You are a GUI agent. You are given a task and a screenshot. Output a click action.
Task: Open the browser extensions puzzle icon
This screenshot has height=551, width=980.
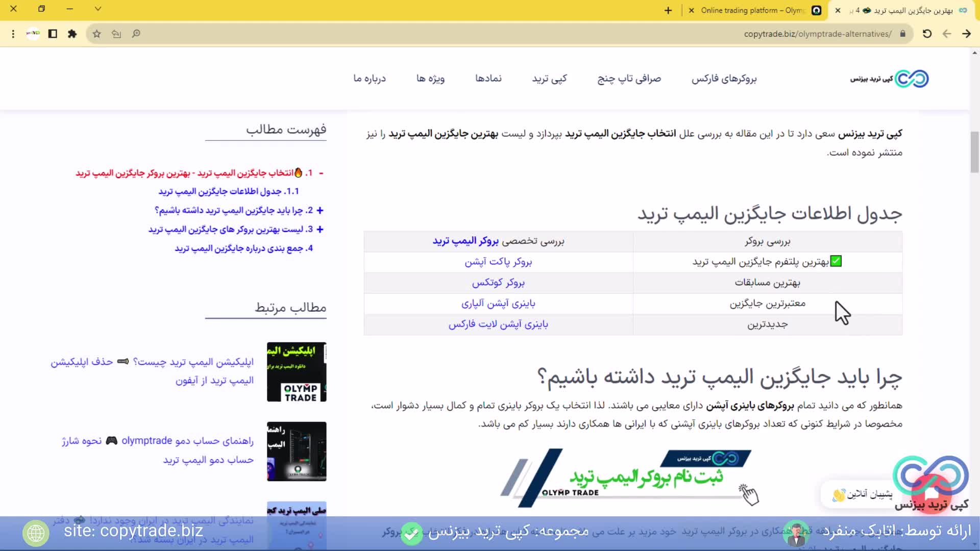(72, 34)
